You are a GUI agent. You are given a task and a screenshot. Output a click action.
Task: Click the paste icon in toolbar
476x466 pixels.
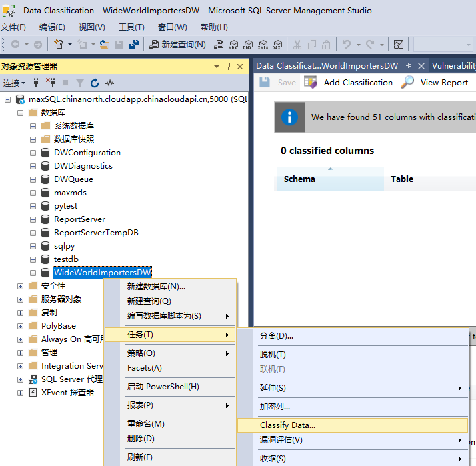coord(326,45)
